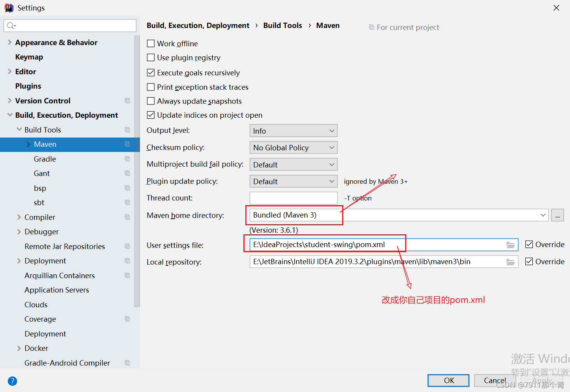Click the project-level icon beside Deployment expander row
Image resolution: width=570 pixels, height=392 pixels.
tap(127, 261)
